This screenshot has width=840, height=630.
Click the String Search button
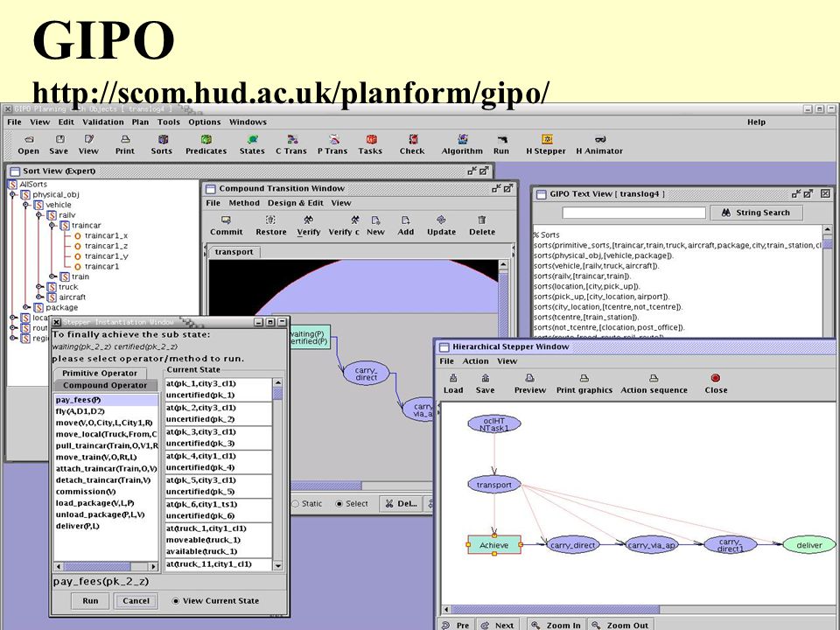pyautogui.click(x=756, y=213)
